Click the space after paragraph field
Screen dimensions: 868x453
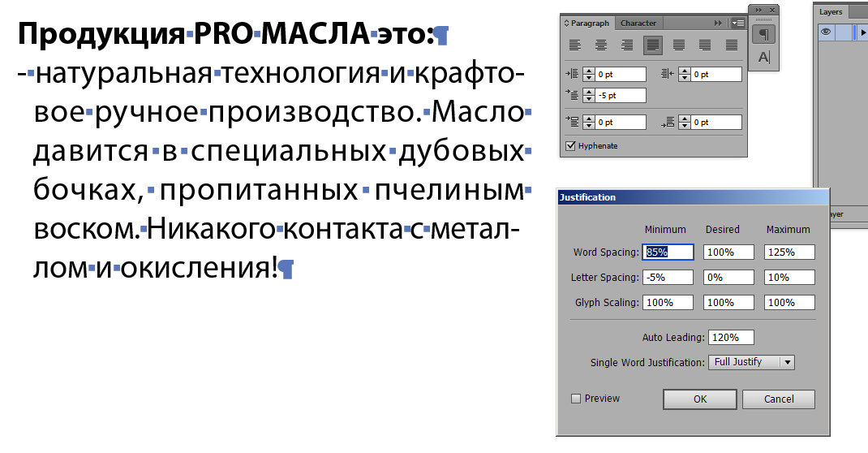717,122
